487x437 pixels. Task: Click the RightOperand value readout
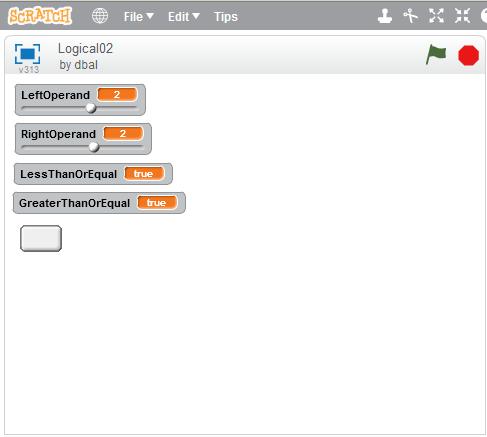coord(123,134)
